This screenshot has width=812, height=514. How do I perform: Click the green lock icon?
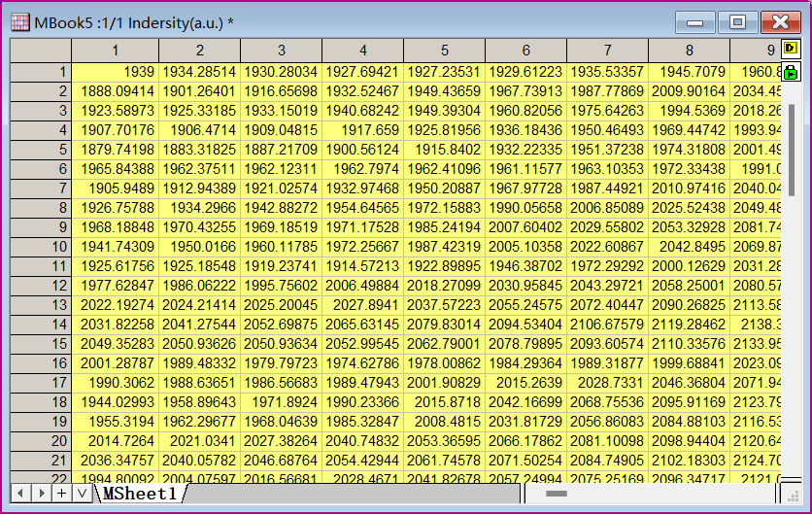click(x=791, y=72)
